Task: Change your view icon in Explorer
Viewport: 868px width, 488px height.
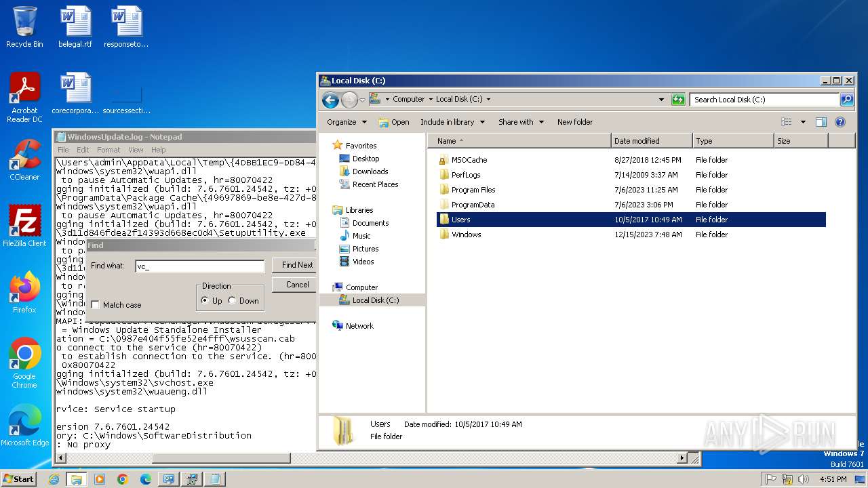Action: (787, 122)
